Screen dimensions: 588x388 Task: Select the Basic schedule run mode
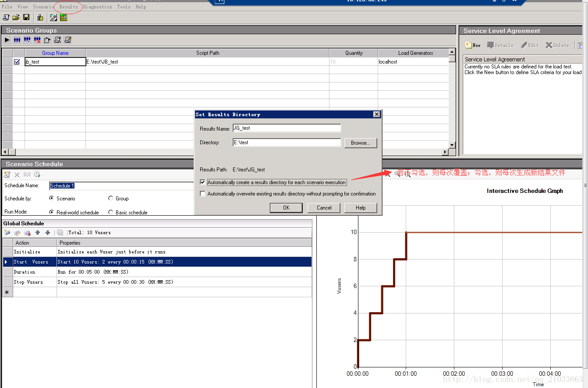tap(111, 212)
